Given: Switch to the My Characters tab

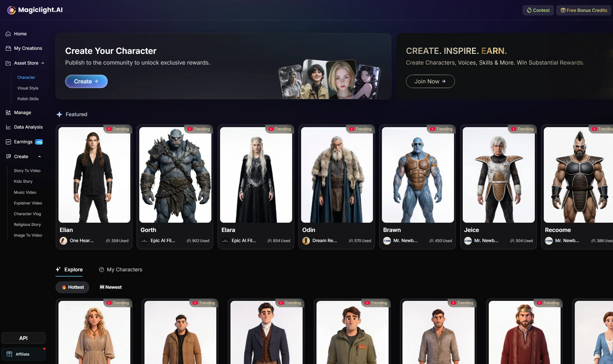Looking at the screenshot, I should 120,270.
